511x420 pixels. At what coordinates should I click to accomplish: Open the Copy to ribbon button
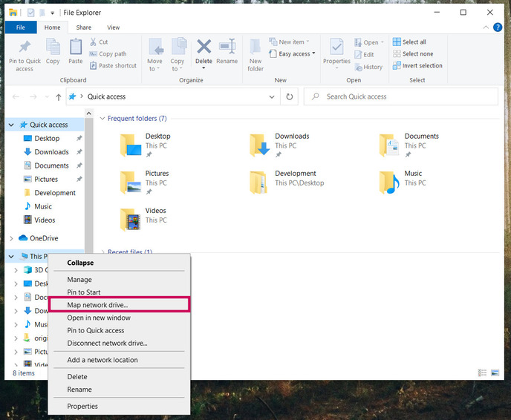[178, 55]
